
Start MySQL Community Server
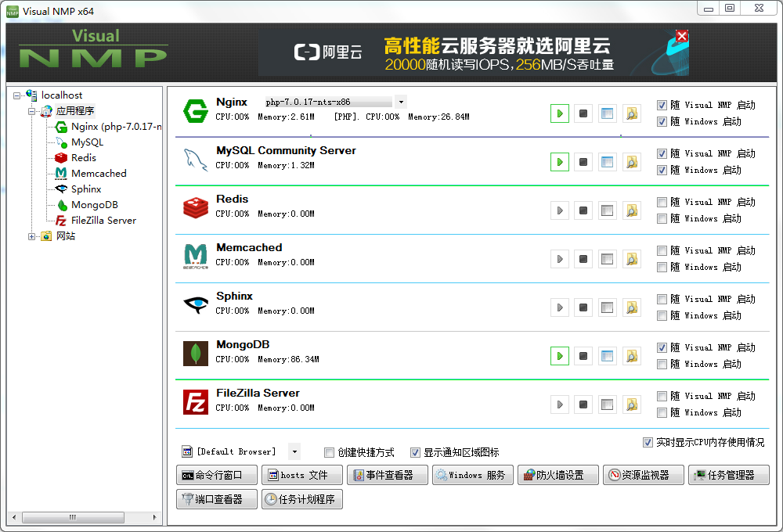(560, 162)
